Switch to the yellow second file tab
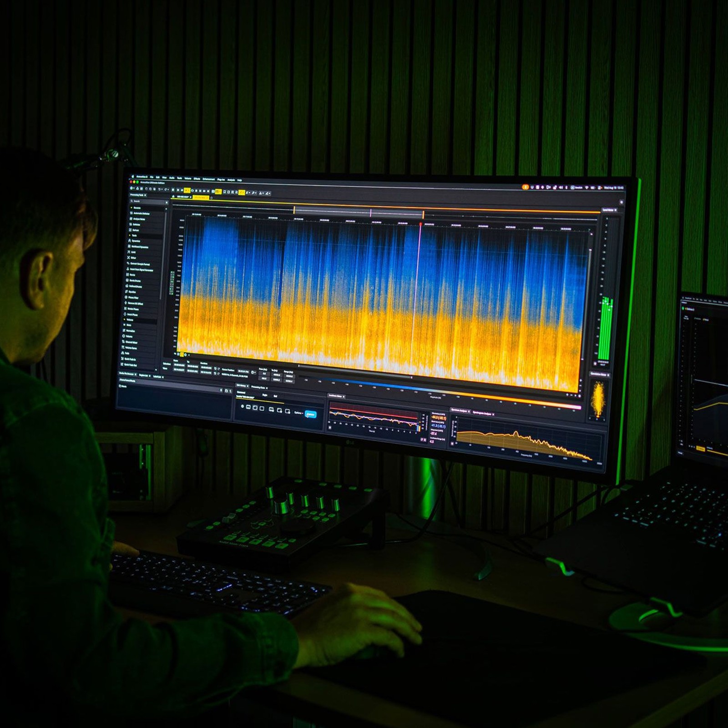728x728 pixels. (x=201, y=197)
